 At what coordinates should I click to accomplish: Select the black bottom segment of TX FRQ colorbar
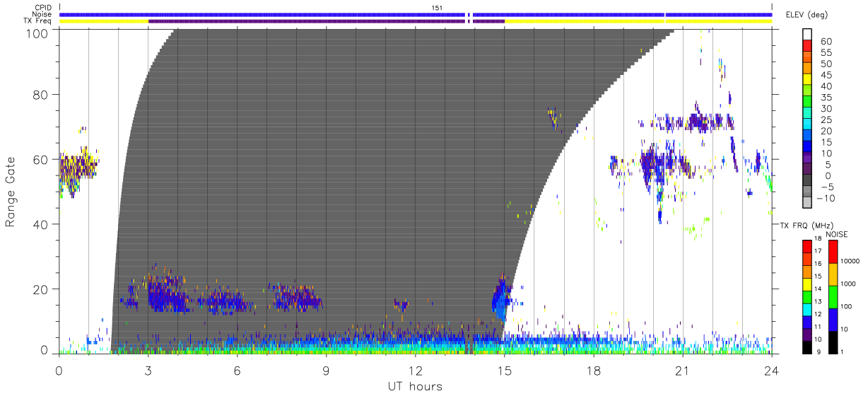807,347
